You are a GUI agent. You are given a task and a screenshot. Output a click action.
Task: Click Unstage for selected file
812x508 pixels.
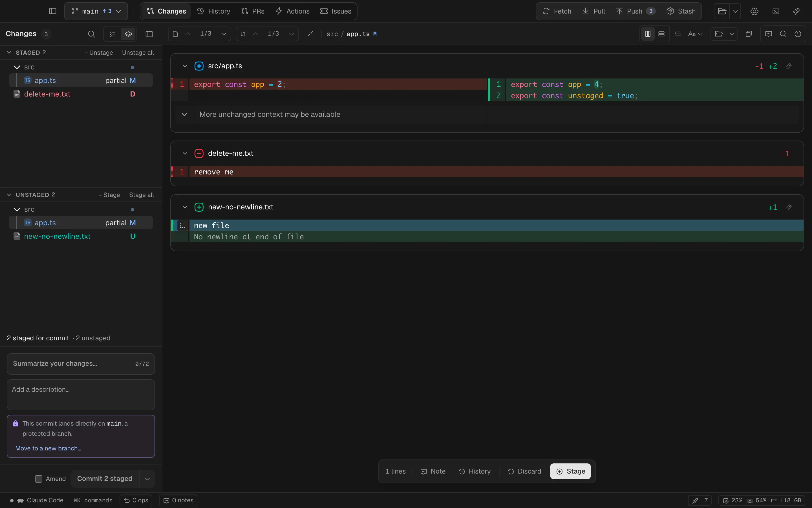click(99, 52)
